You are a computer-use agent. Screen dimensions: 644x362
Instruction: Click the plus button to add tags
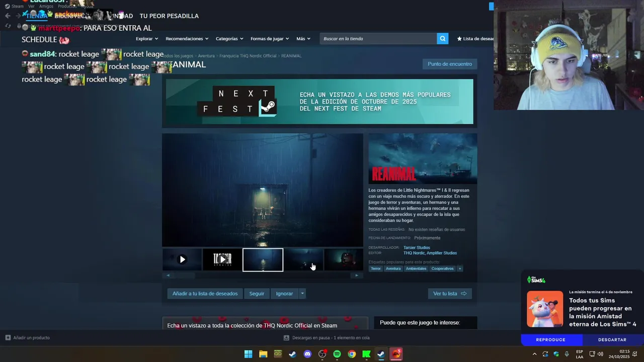[459, 268]
